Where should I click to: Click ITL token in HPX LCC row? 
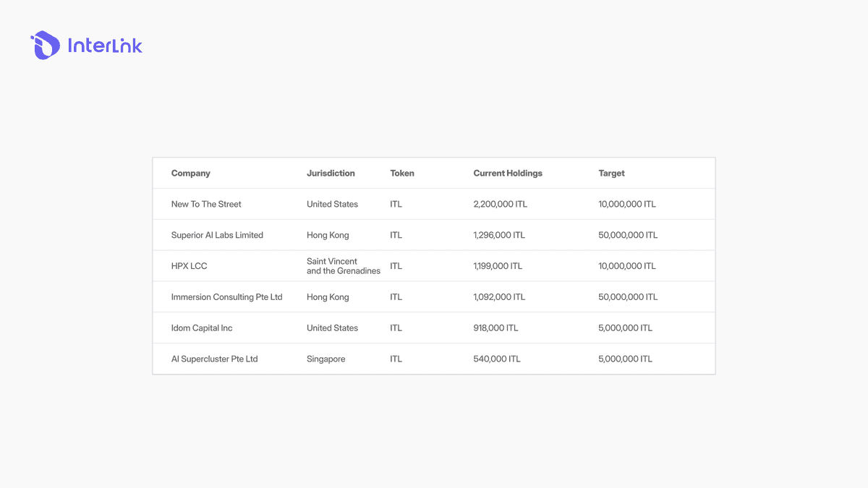[396, 266]
